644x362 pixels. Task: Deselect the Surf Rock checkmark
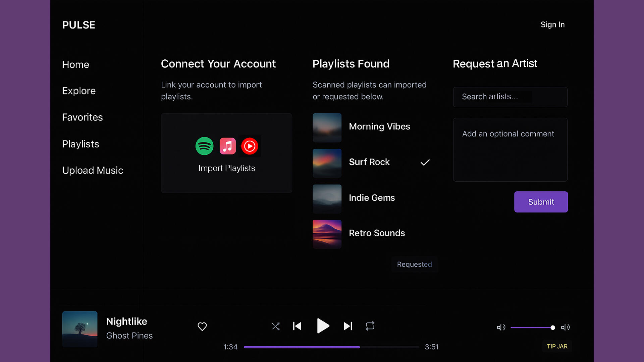click(x=425, y=163)
